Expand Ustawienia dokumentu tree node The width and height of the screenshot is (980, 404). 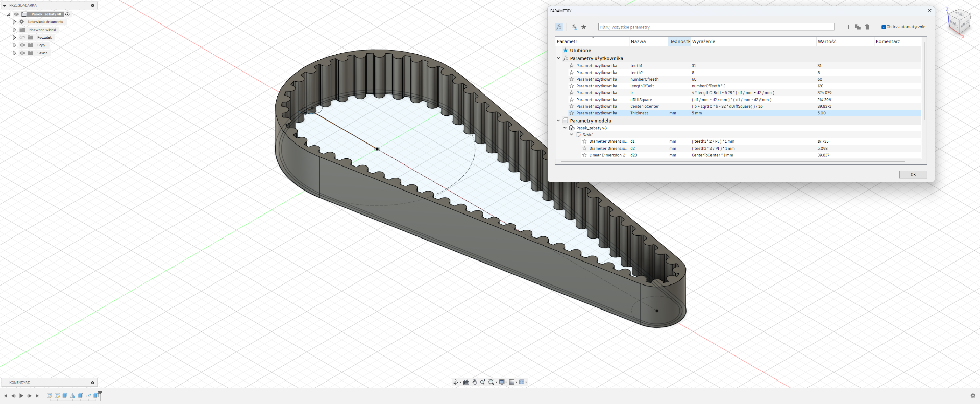click(14, 22)
